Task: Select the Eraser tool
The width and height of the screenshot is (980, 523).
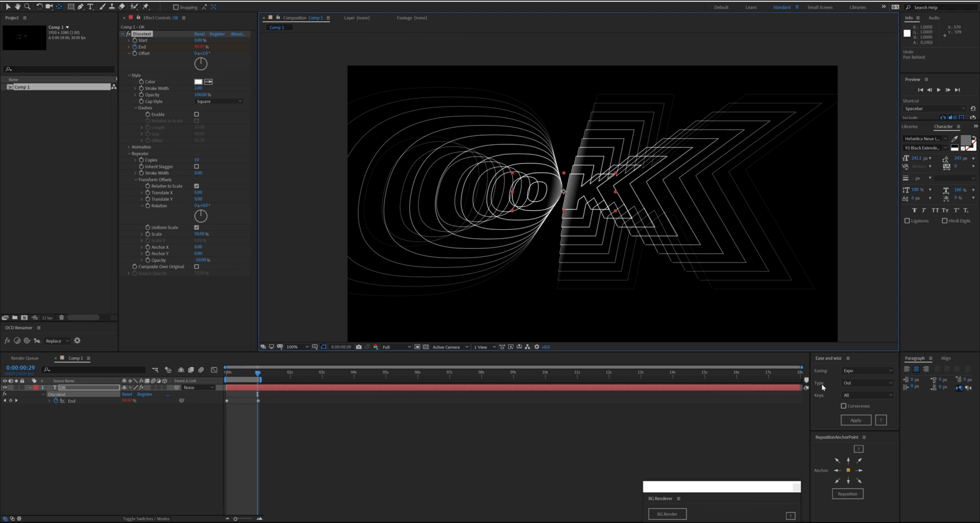Action: point(122,6)
